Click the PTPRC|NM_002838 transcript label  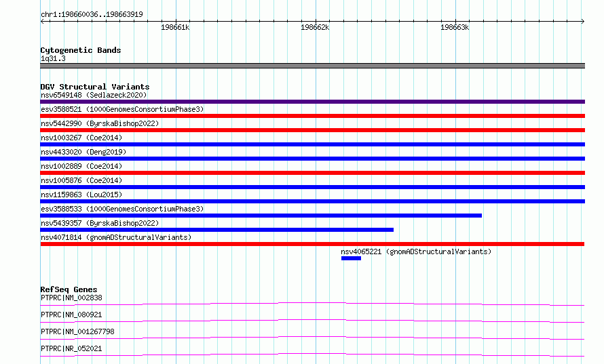click(x=71, y=298)
